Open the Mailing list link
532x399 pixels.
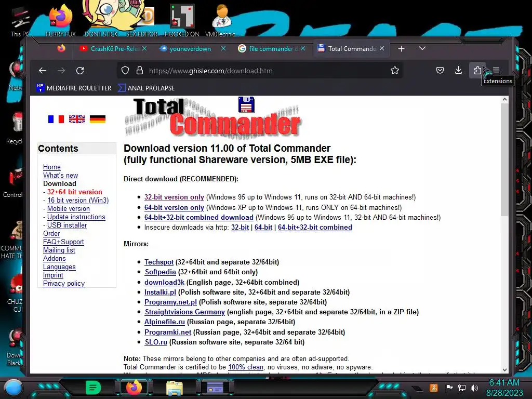click(59, 250)
